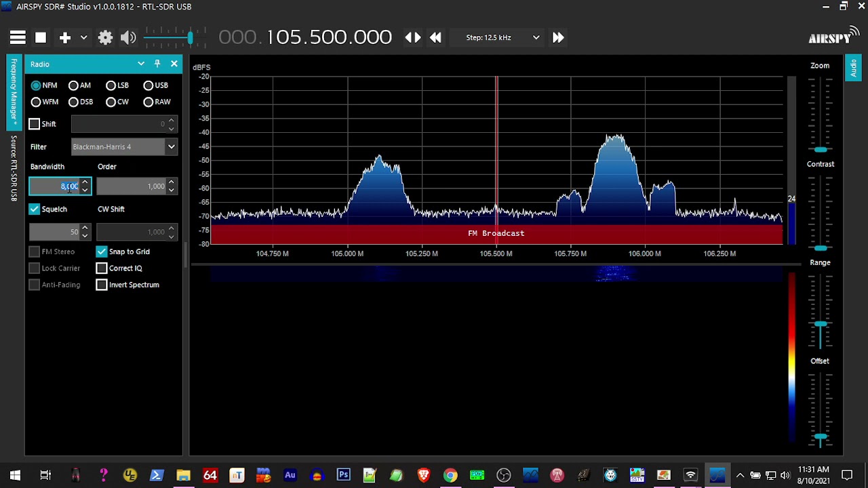Click the Squelch threshold value field
Screen dimensions: 868x488
[54, 232]
